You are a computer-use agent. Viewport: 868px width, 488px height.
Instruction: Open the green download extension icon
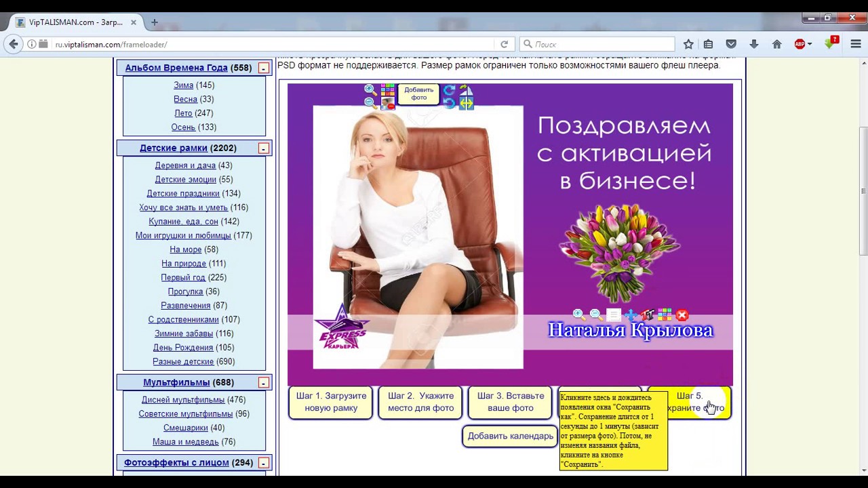tap(830, 43)
